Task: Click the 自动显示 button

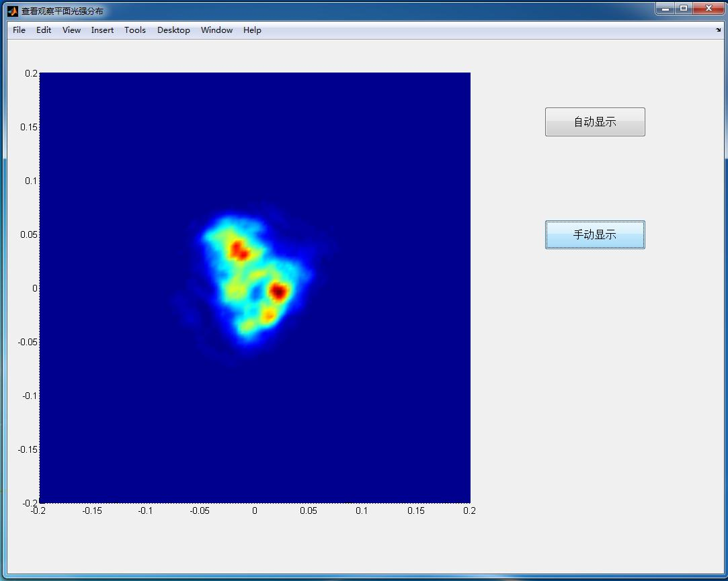Action: (595, 122)
